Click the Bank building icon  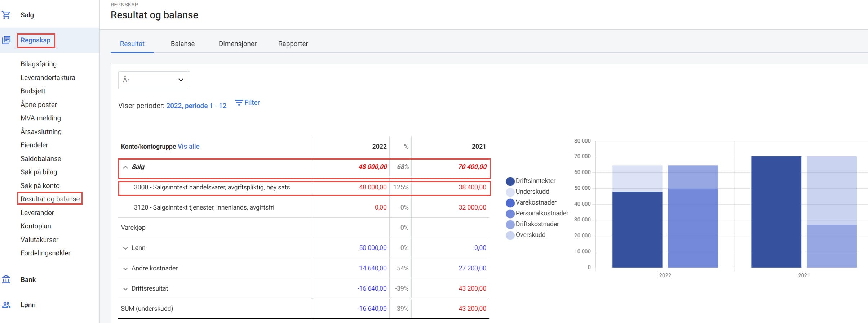click(x=6, y=279)
